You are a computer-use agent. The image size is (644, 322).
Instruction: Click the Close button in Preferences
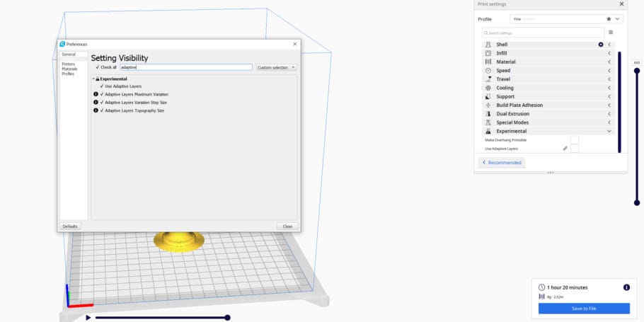287,226
